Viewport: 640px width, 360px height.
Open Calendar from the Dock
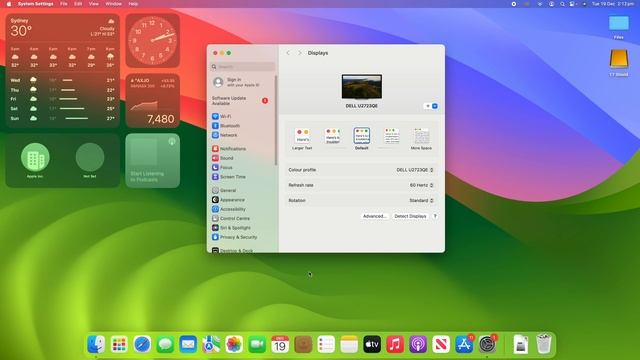280,344
